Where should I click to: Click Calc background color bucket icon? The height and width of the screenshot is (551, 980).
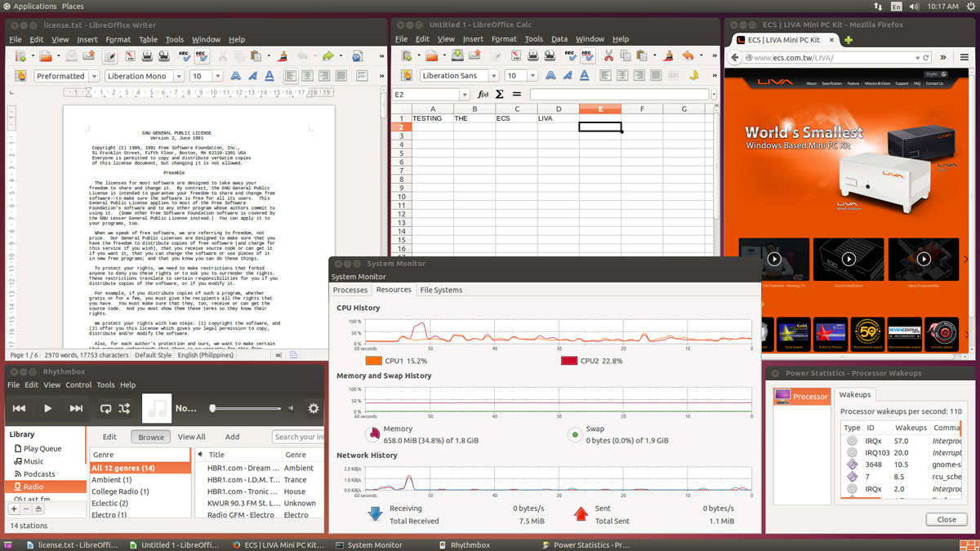click(694, 76)
